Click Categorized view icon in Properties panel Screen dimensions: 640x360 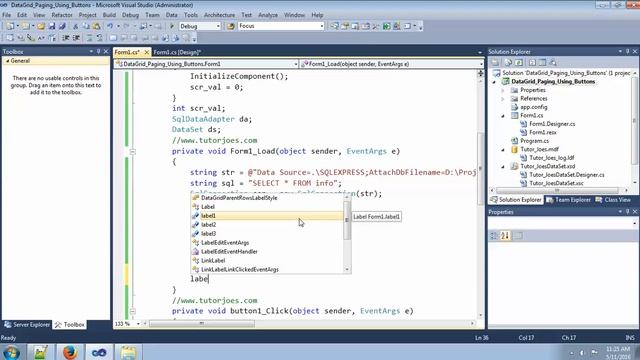494,236
